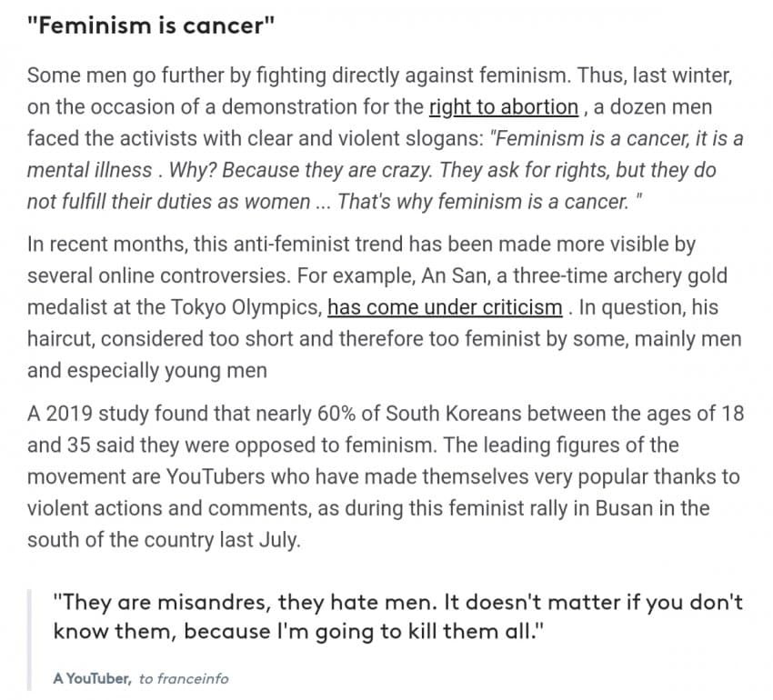Open the "has come under criticism" link

point(445,307)
